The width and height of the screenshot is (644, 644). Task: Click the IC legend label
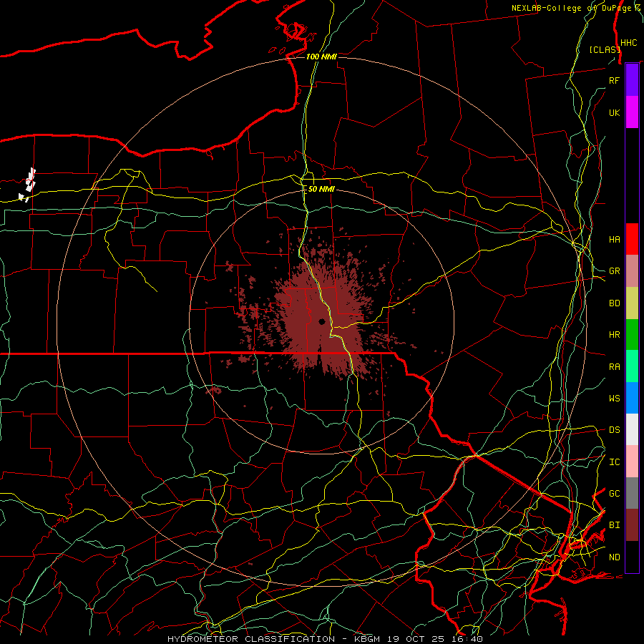point(614,462)
